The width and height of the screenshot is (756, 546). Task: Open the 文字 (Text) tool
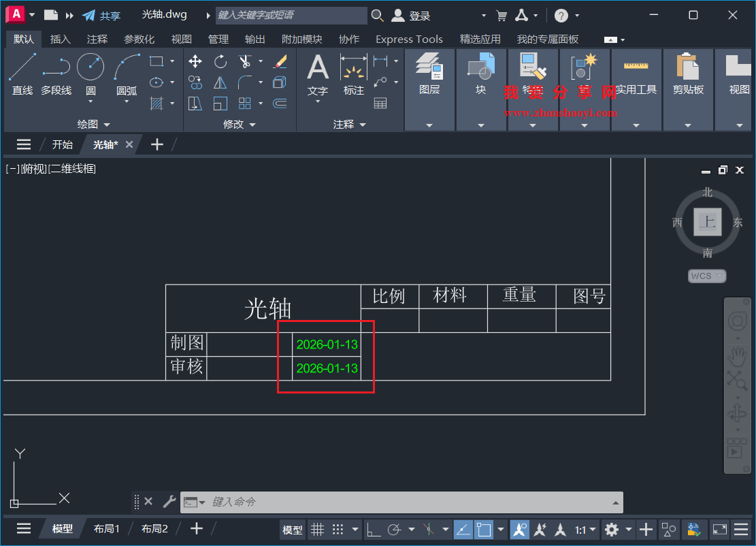[x=317, y=70]
